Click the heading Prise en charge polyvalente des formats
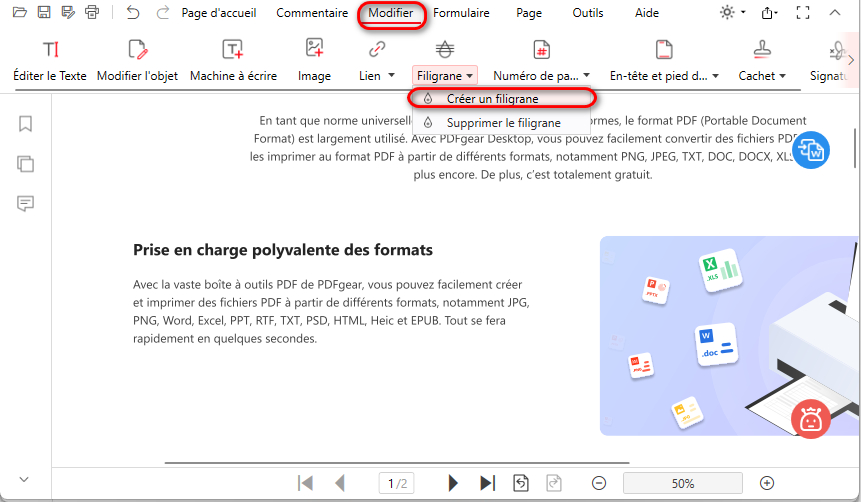The width and height of the screenshot is (861, 502). click(x=283, y=250)
